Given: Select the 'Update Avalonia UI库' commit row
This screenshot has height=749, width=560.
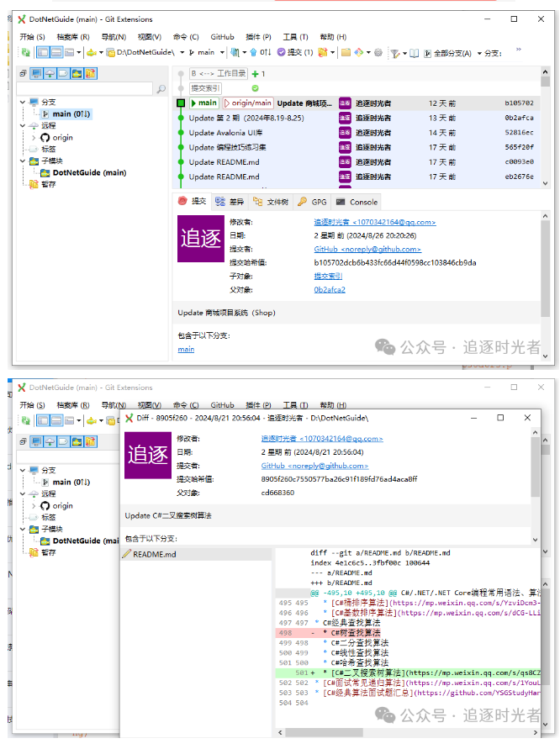Looking at the screenshot, I should point(357,133).
